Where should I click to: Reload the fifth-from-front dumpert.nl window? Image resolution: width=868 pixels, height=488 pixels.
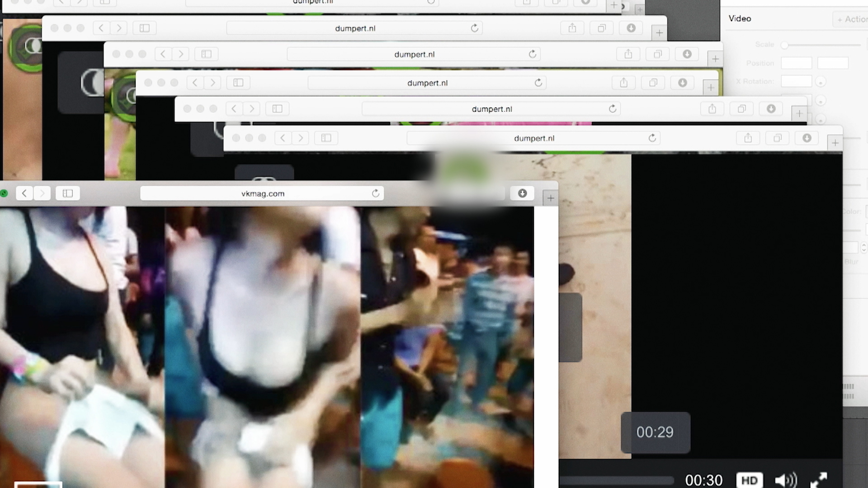click(x=474, y=28)
